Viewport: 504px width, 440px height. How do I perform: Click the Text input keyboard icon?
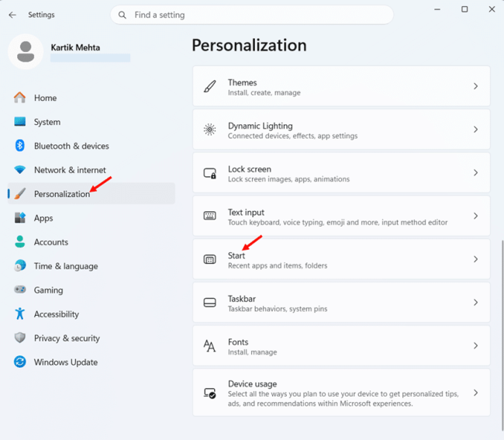(209, 216)
